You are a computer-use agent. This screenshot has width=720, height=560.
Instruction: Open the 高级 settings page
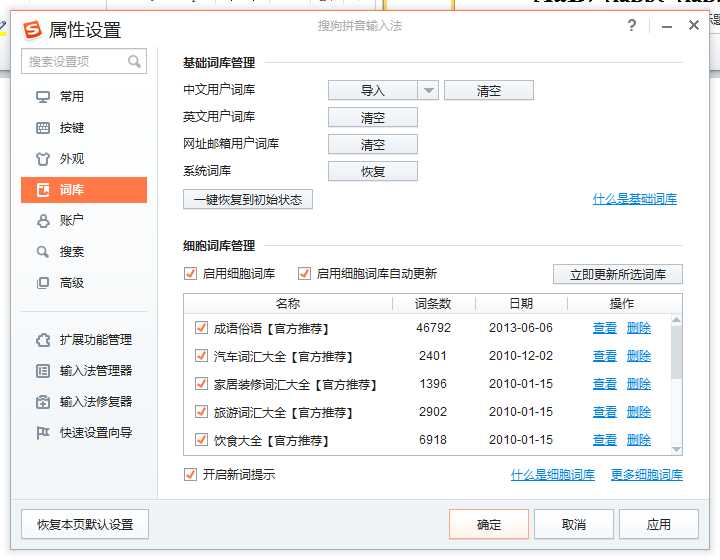point(84,283)
